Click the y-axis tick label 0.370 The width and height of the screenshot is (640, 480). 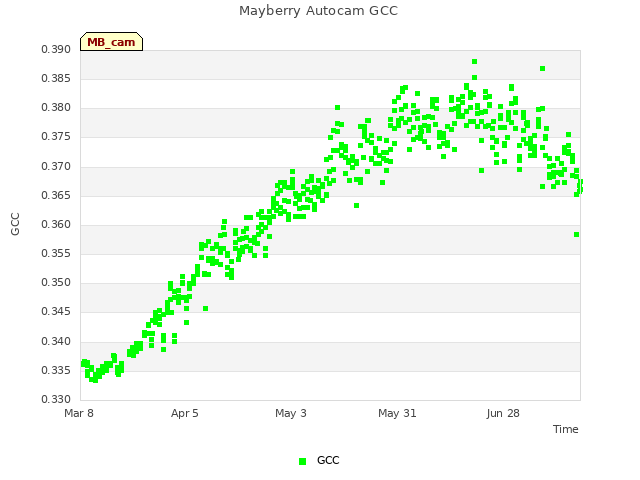pyautogui.click(x=56, y=167)
